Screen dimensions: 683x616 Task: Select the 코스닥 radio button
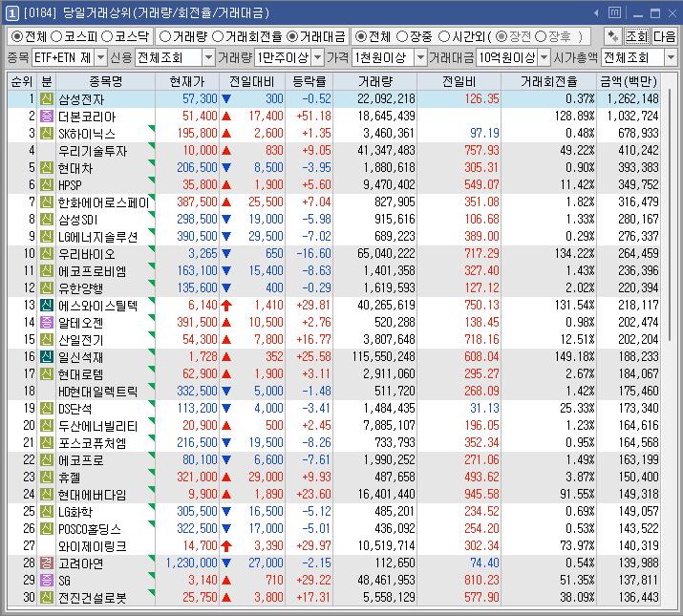pyautogui.click(x=107, y=36)
